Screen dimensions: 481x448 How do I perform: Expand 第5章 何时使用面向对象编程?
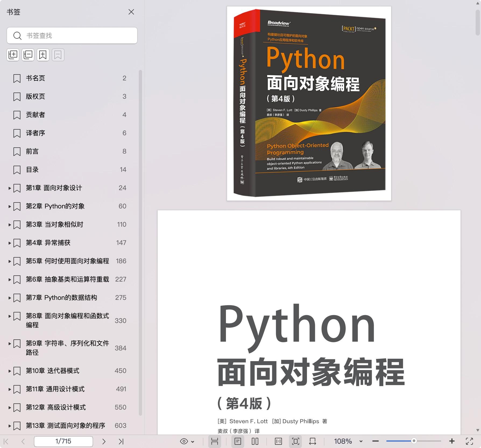coord(10,261)
